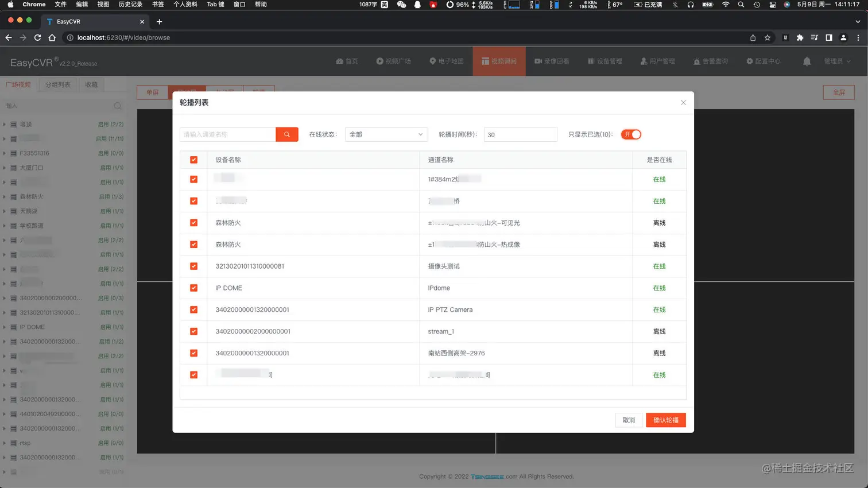This screenshot has width=868, height=488.
Task: Click the 取消 button
Action: (629, 420)
